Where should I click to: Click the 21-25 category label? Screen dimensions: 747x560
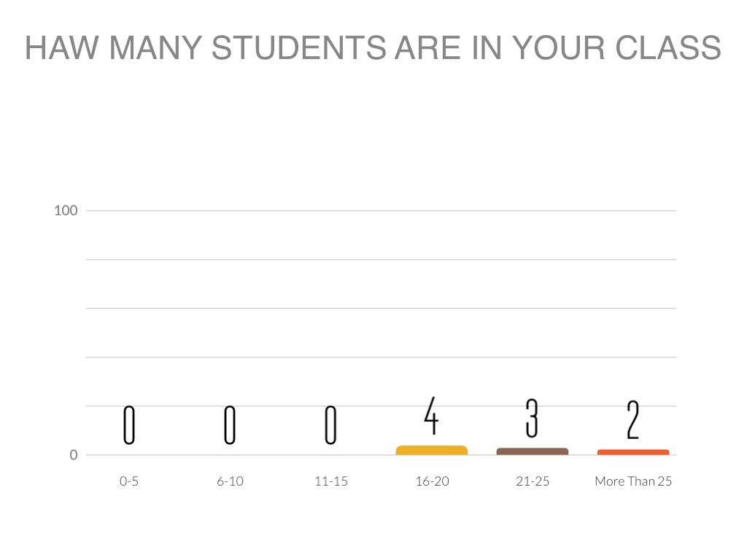point(533,481)
